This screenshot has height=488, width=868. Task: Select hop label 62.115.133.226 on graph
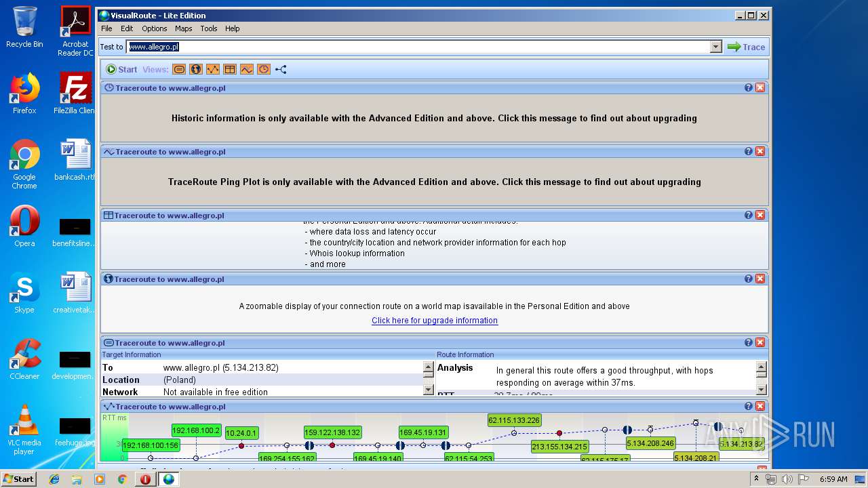[514, 420]
